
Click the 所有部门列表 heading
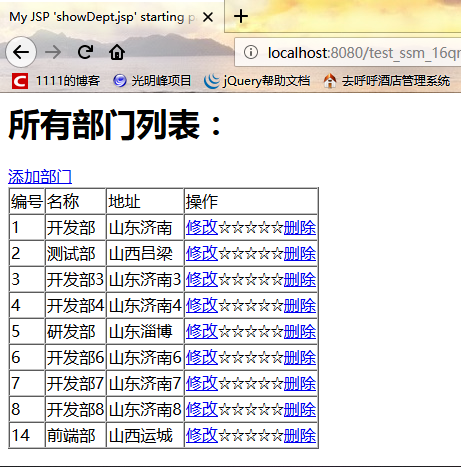(x=115, y=125)
